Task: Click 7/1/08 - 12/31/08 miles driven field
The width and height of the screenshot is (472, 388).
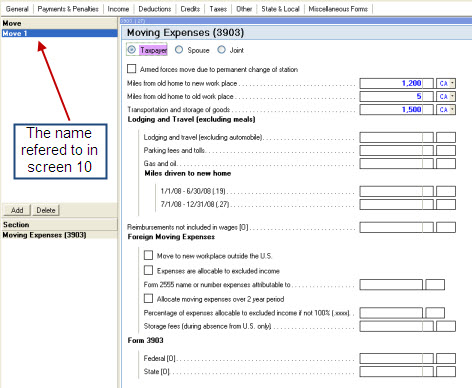Action: tap(397, 204)
